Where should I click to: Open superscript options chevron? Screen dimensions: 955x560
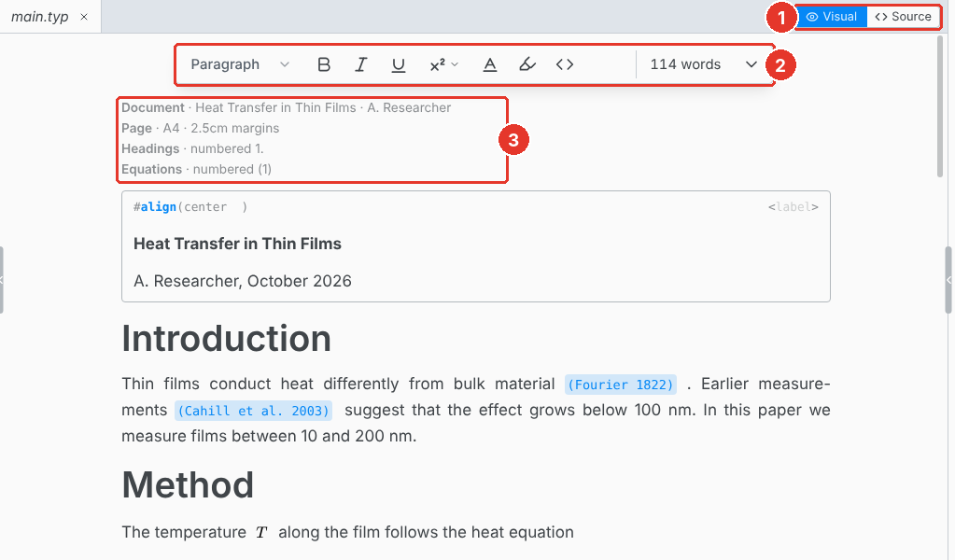coord(455,64)
